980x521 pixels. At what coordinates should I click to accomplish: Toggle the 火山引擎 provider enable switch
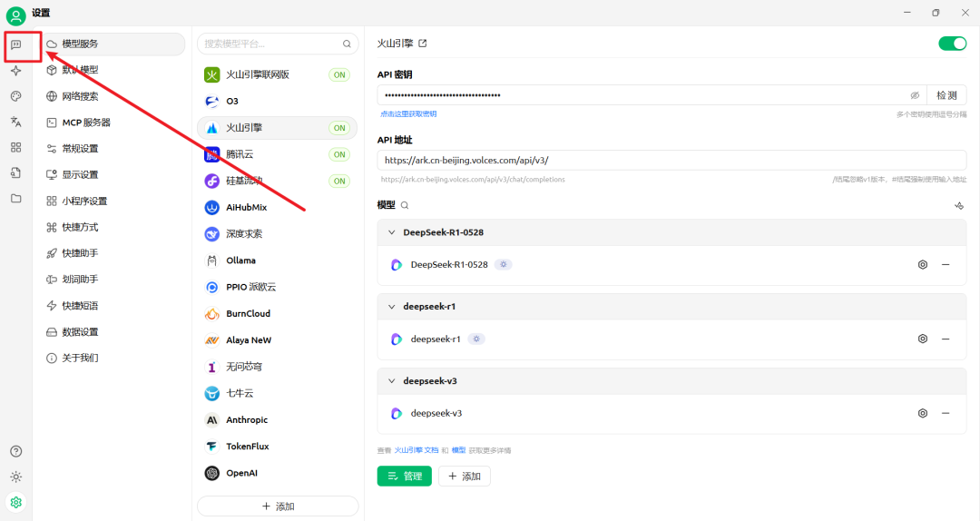click(953, 44)
